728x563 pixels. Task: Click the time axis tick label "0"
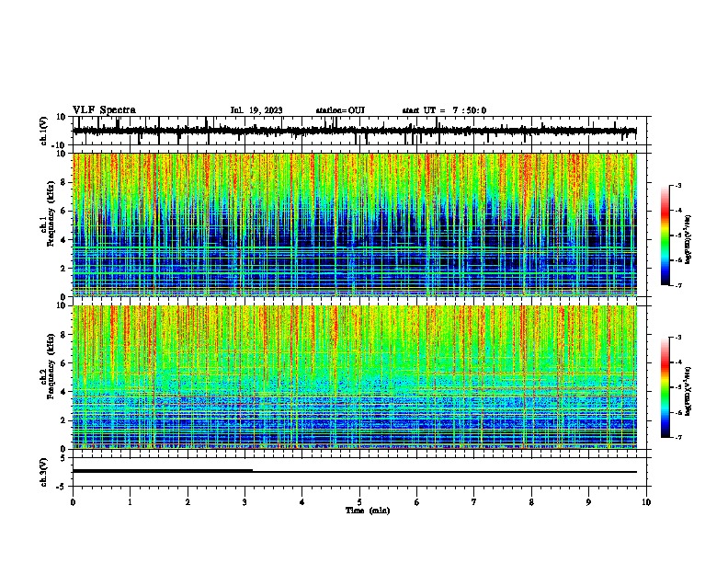pyautogui.click(x=73, y=502)
